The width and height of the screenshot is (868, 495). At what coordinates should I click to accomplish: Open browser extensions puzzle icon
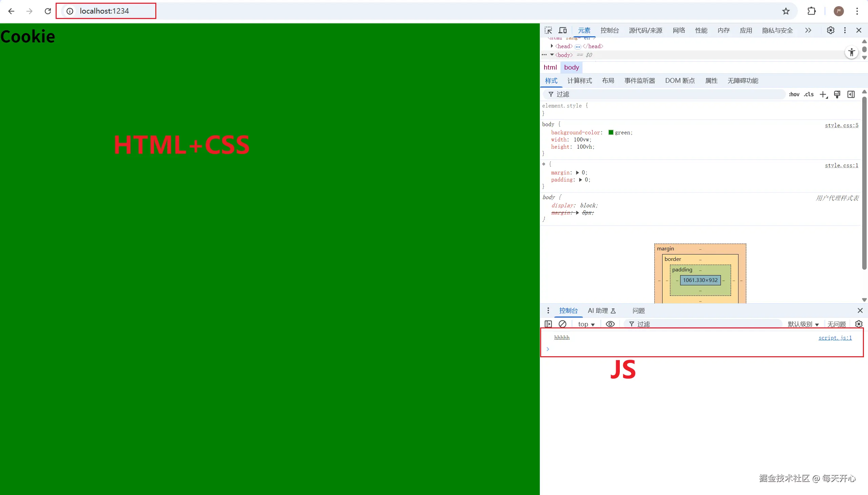tap(811, 11)
